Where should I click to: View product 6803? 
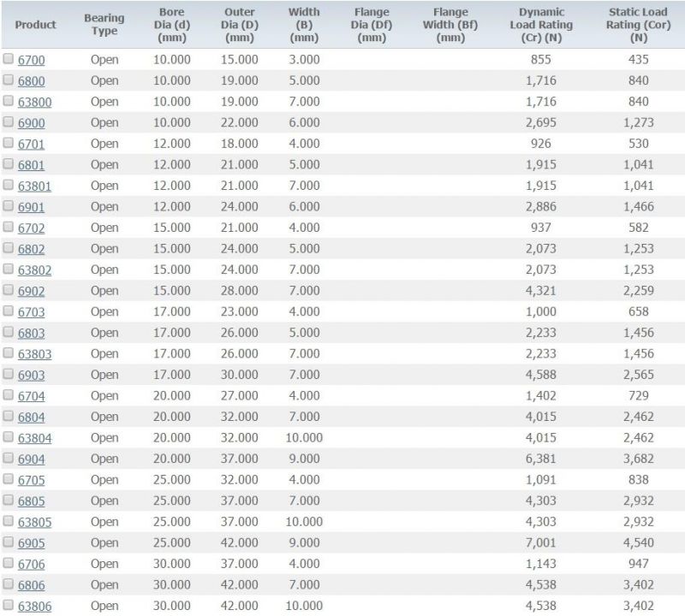point(32,333)
